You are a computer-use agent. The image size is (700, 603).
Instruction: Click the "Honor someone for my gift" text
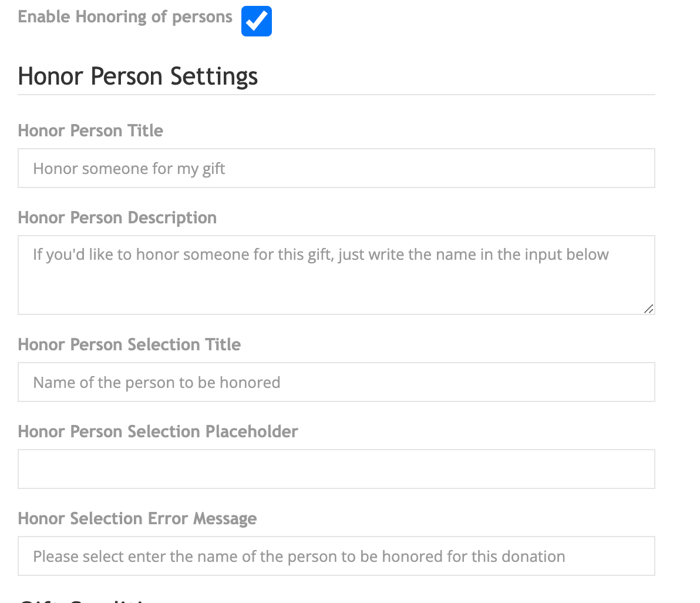129,169
